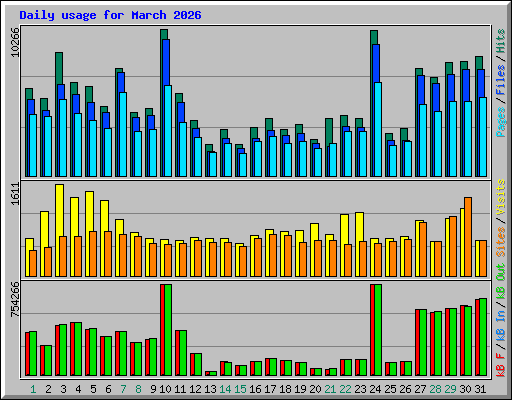Click the cyan pages bar for day 10
Image resolution: width=512 pixels, height=400 pixels.
click(x=168, y=131)
